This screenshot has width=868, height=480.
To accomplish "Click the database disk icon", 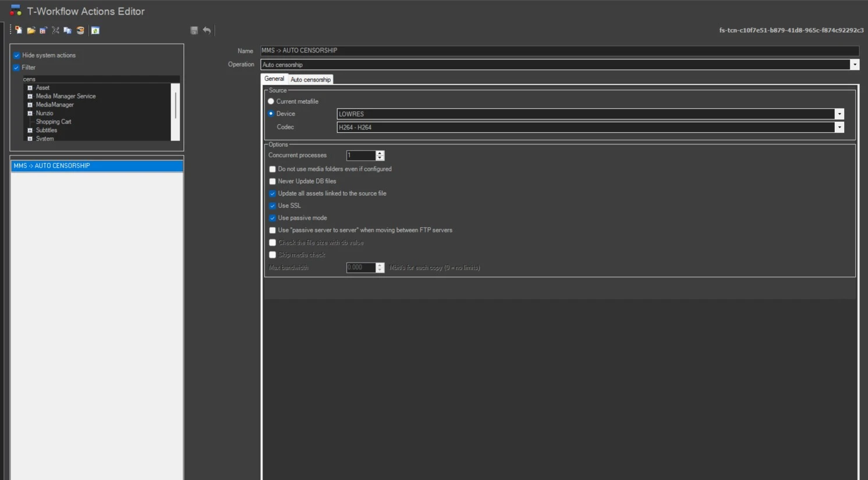I will click(80, 30).
